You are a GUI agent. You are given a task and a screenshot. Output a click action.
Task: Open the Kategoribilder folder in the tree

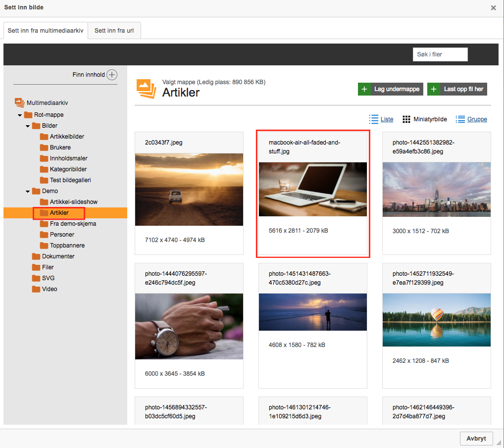point(68,169)
